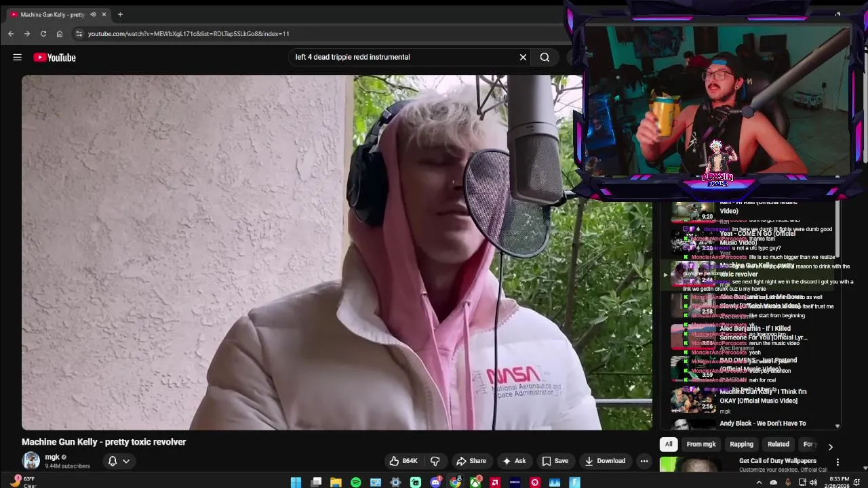
Task: Play BAD OMENS Just Pretend playlist item
Action: [753, 368]
